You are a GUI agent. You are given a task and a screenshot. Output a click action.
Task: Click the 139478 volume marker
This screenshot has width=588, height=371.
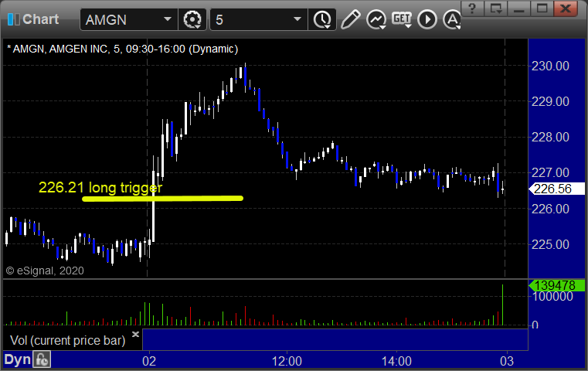point(556,285)
